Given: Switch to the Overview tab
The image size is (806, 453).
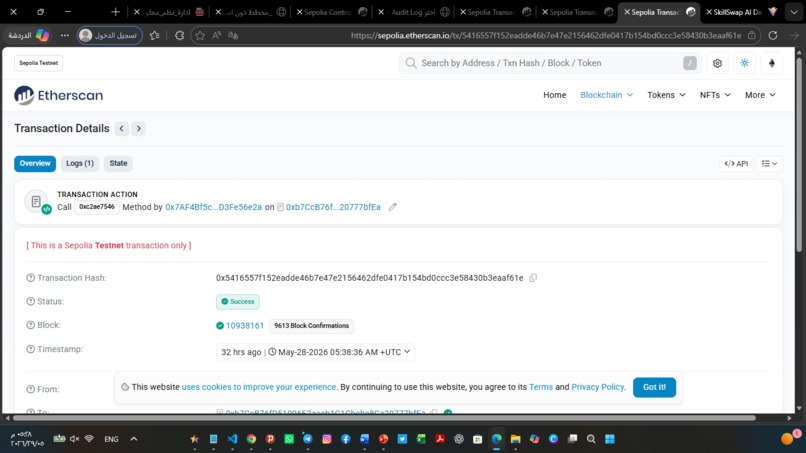Looking at the screenshot, I should pos(35,164).
